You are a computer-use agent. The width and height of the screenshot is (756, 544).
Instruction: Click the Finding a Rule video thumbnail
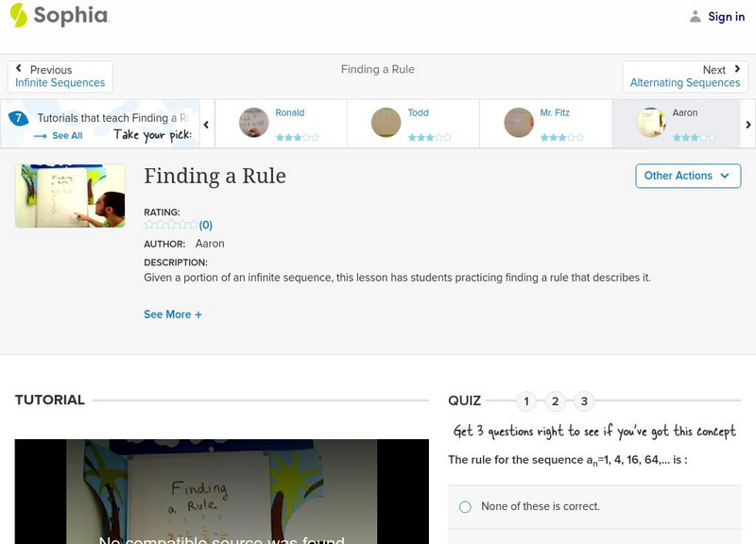coord(68,194)
